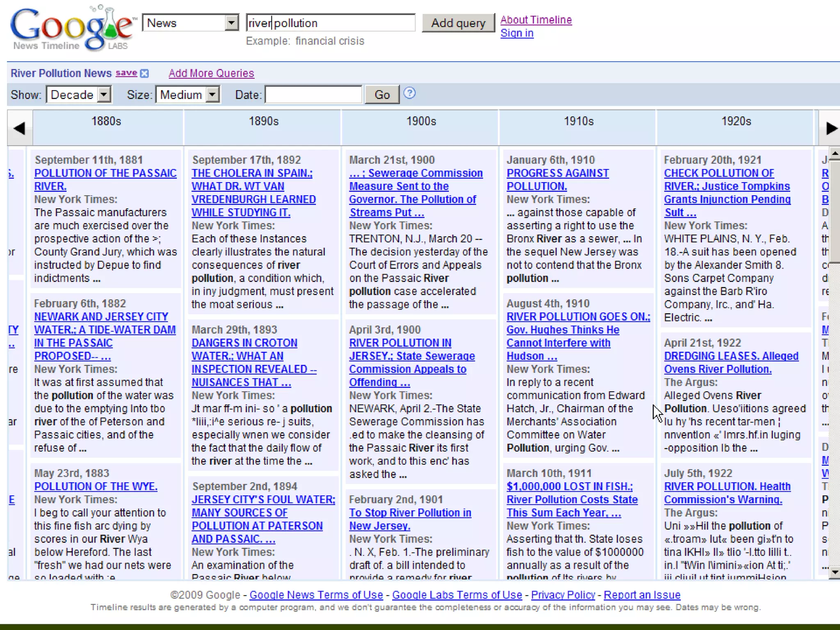Screen dimensions: 840x630
Task: Select the 1920s decade header
Action: pos(736,121)
